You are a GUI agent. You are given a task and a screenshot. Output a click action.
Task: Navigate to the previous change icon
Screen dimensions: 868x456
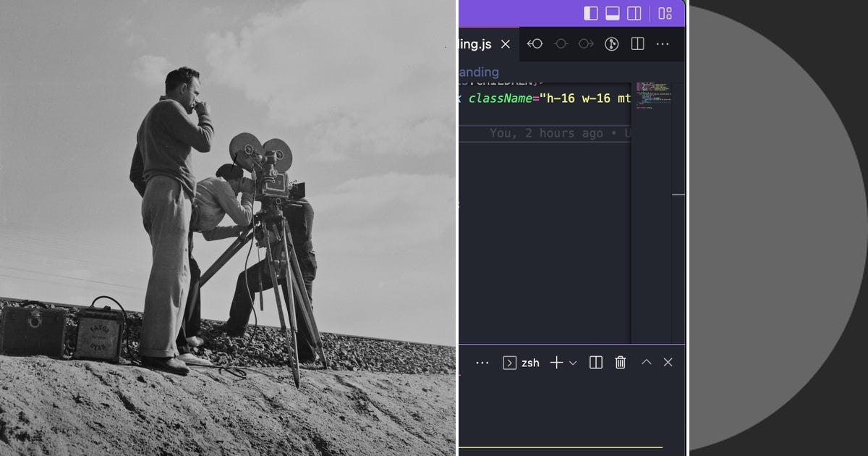[535, 43]
